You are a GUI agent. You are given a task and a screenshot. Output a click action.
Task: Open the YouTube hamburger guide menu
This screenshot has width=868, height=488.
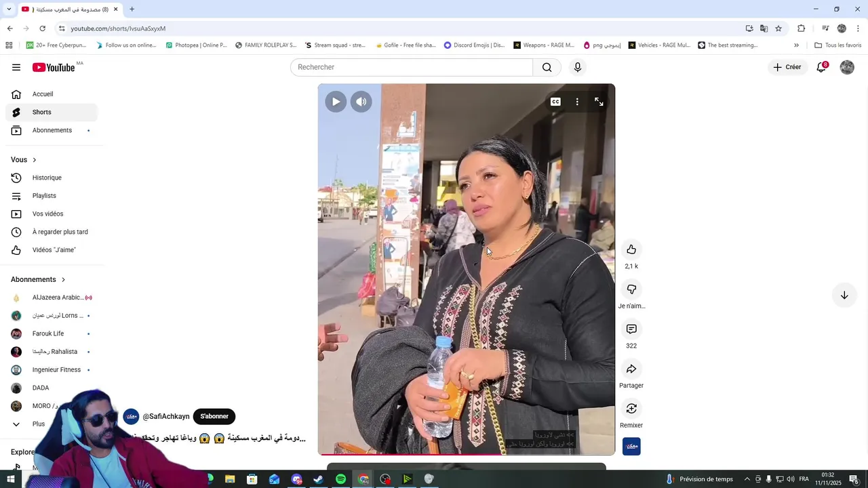16,67
